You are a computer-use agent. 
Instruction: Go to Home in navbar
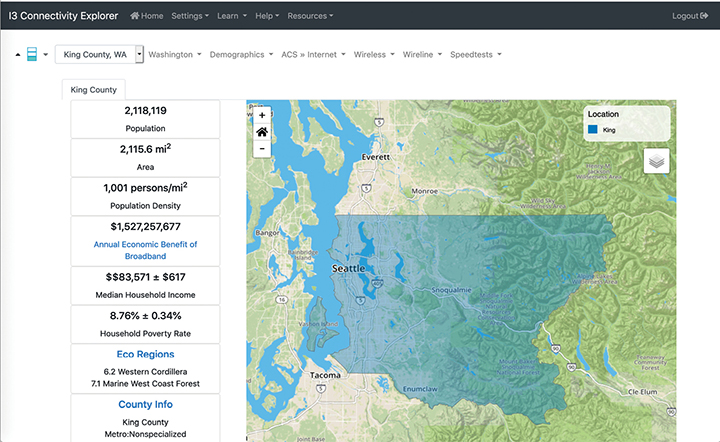coord(147,16)
